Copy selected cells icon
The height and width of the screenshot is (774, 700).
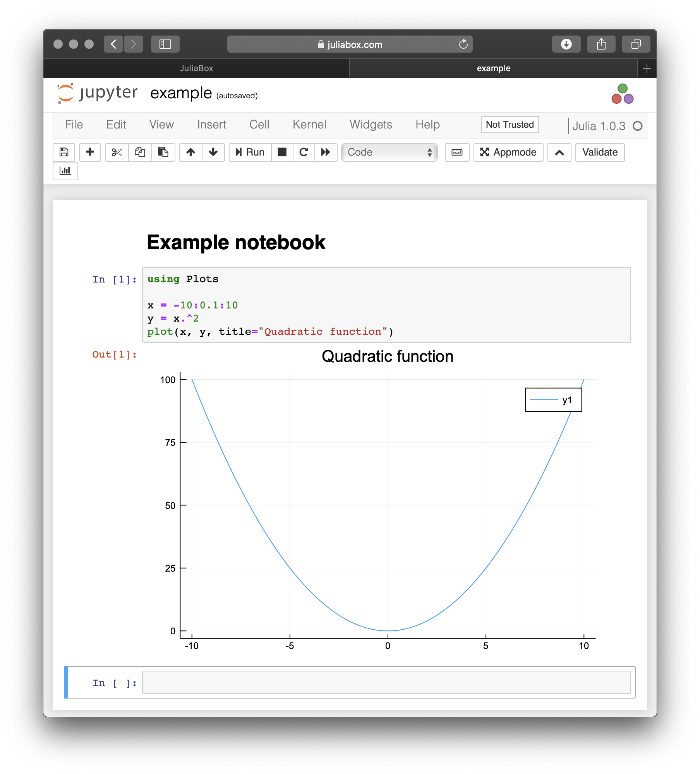pos(140,152)
